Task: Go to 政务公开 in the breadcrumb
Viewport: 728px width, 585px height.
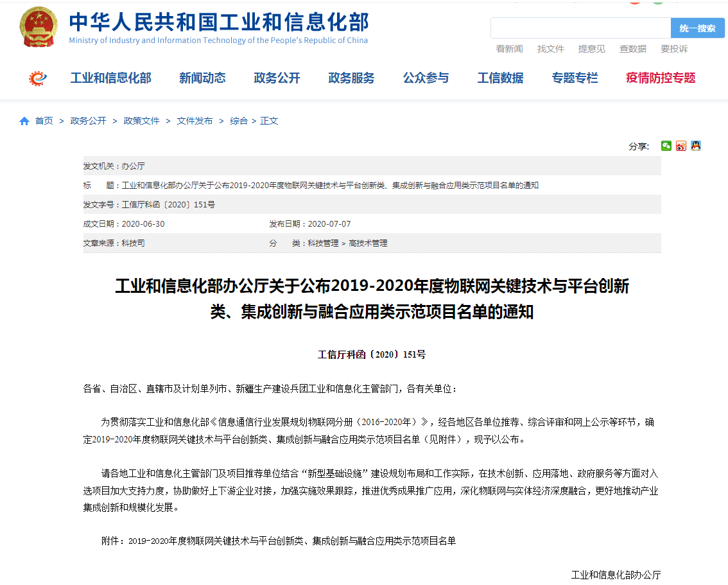Action: point(88,121)
